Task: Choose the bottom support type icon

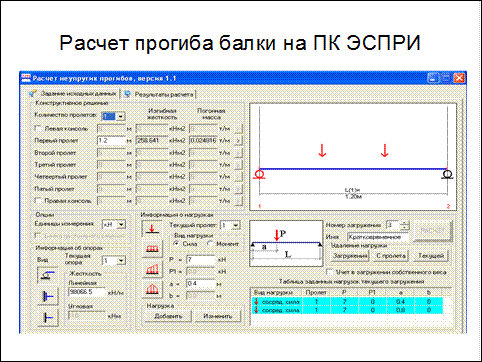Action: coord(47,317)
